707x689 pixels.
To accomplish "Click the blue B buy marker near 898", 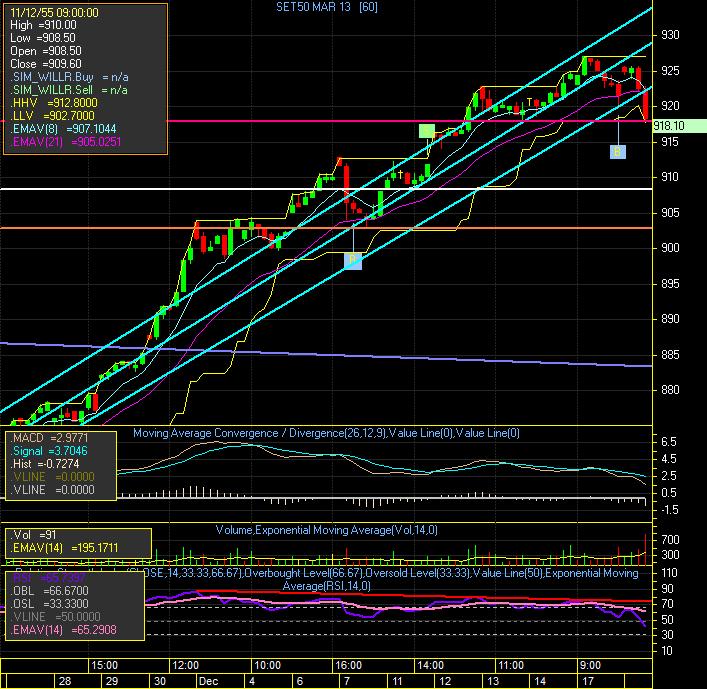I will pos(353,261).
